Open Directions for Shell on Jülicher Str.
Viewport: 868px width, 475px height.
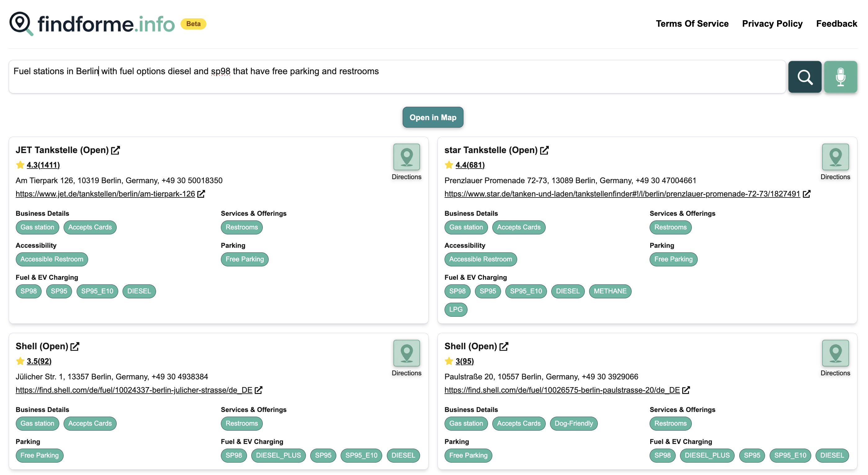click(406, 353)
